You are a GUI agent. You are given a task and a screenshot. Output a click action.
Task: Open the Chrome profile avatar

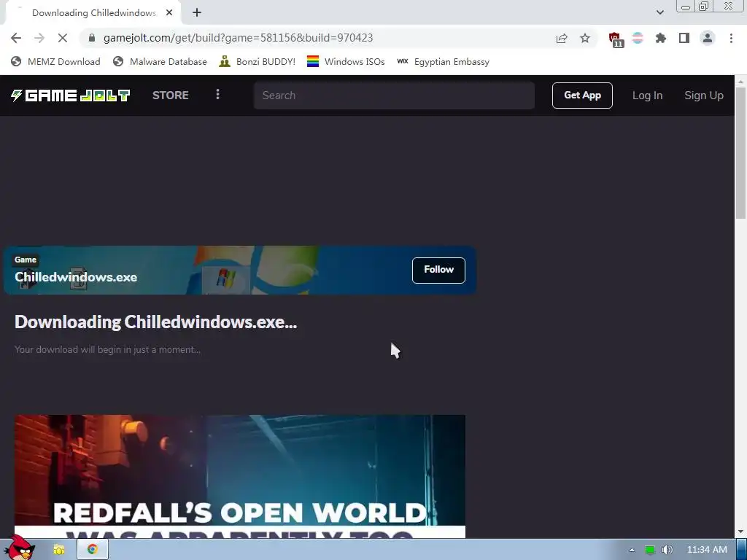(708, 38)
